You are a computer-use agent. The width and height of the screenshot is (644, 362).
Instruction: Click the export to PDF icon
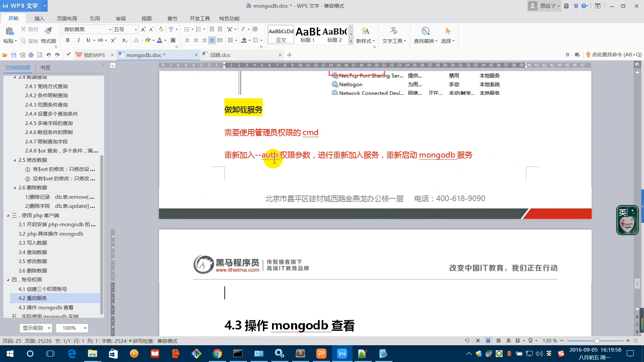click(x=22, y=55)
